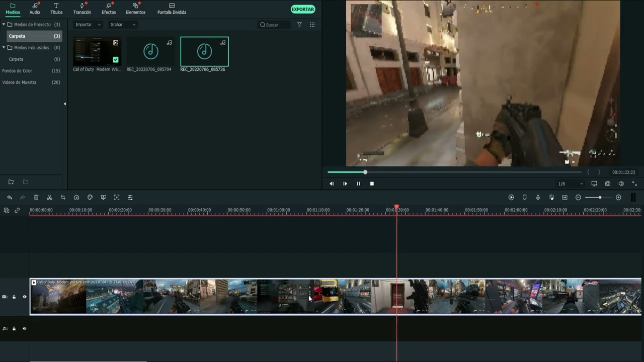This screenshot has width=644, height=362.
Task: Click the play button in preview
Action: tap(345, 184)
